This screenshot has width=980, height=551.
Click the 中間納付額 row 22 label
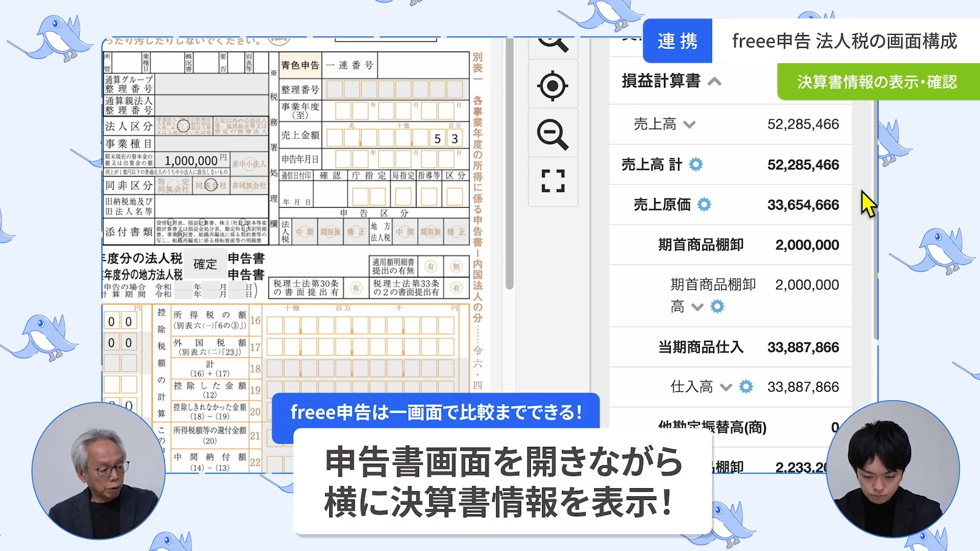tap(210, 462)
